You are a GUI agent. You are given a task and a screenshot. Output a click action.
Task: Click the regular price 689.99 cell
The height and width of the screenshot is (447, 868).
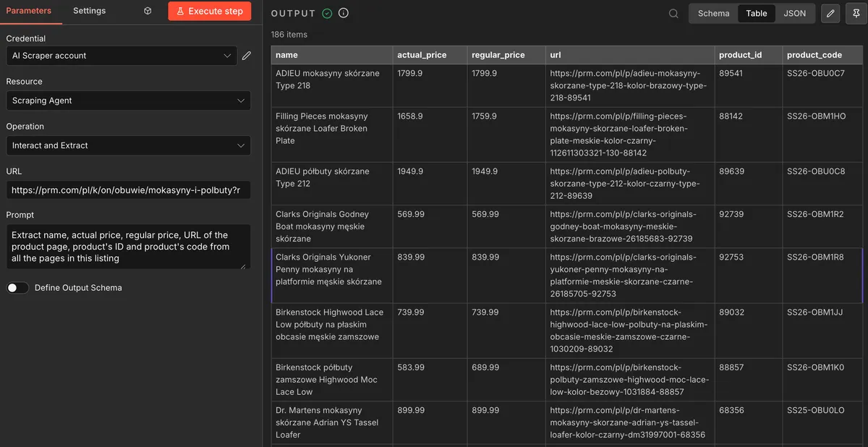coord(506,380)
